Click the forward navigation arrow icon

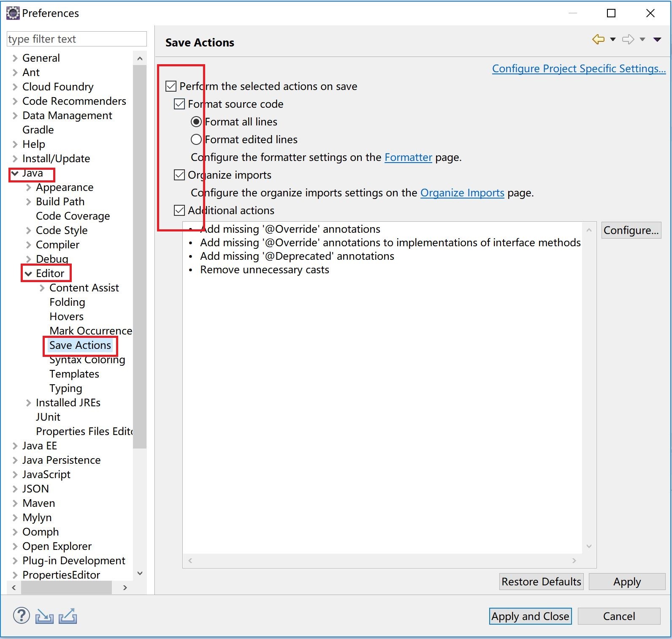(x=628, y=40)
